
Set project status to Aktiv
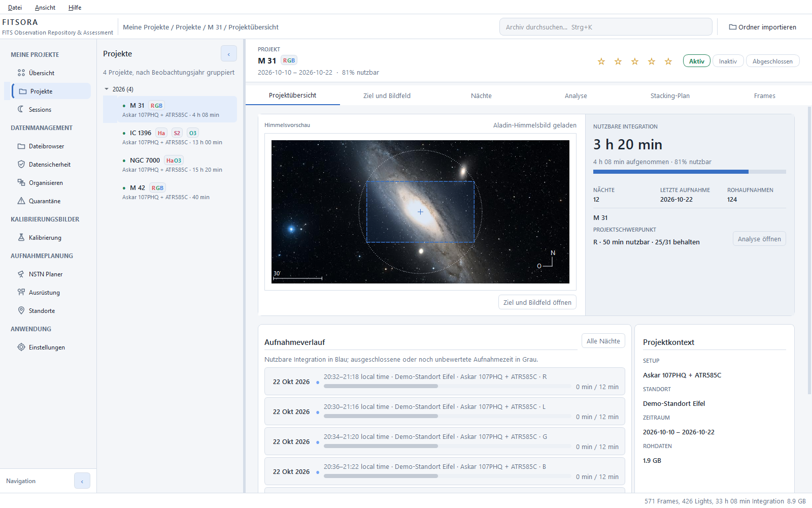point(697,61)
